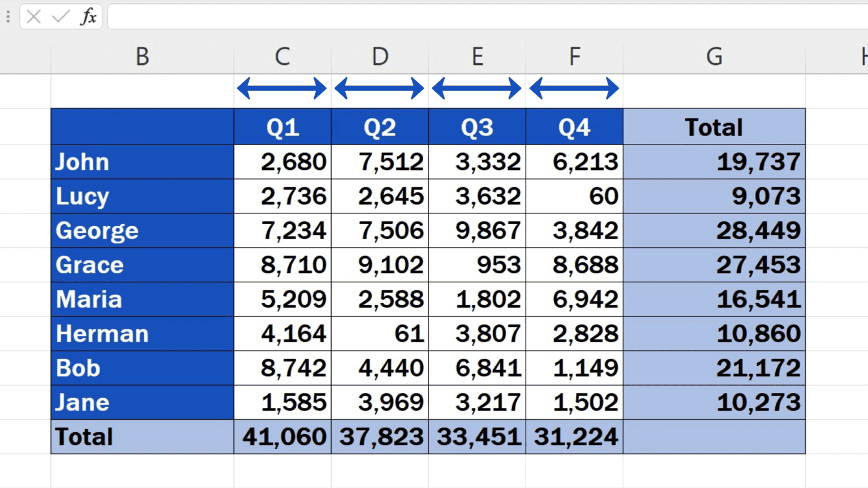The width and height of the screenshot is (868, 488).
Task: Select the Q4 header cell
Action: (x=574, y=127)
